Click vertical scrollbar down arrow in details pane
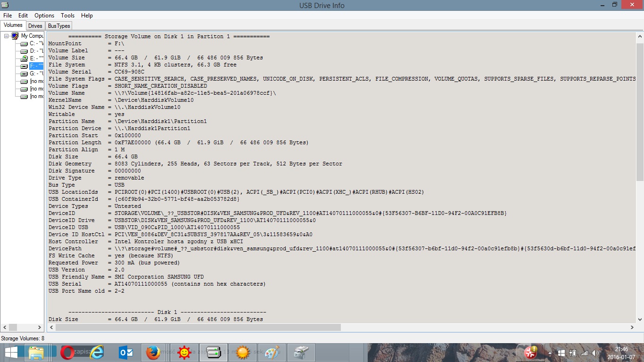This screenshot has width=644, height=362. tap(640, 319)
